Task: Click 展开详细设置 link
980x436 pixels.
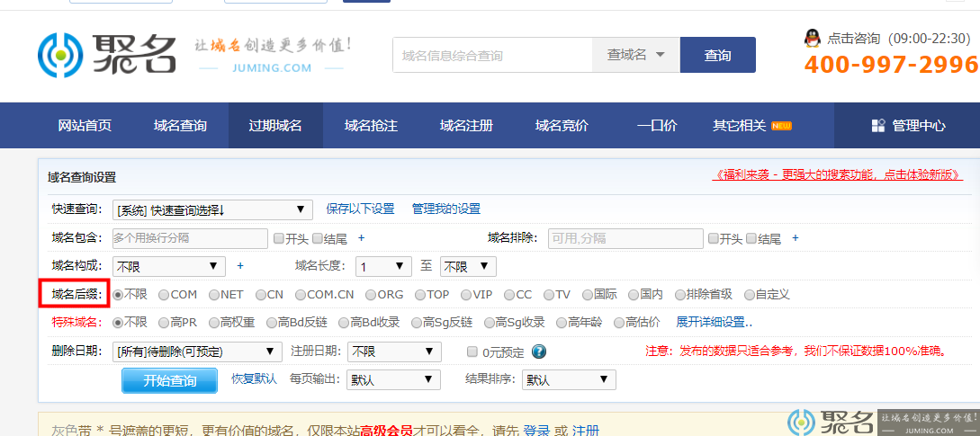Action: [x=714, y=323]
